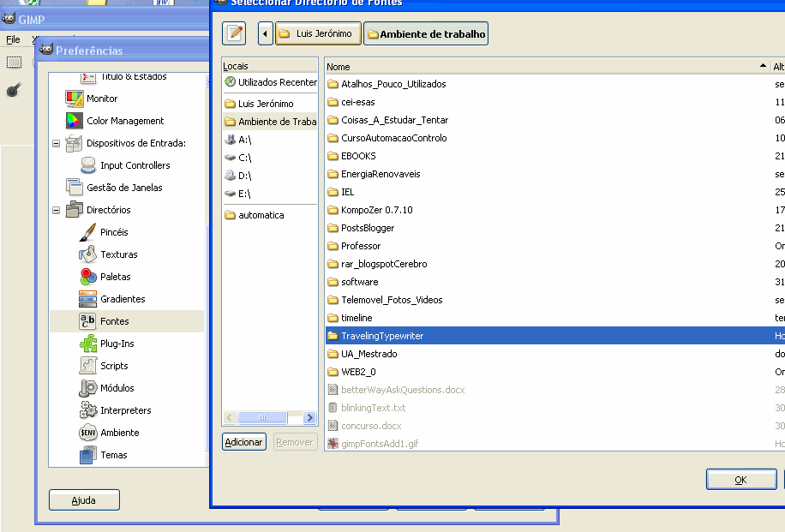
Task: Click Dispositivos de Entrada icon
Action: coord(74,143)
